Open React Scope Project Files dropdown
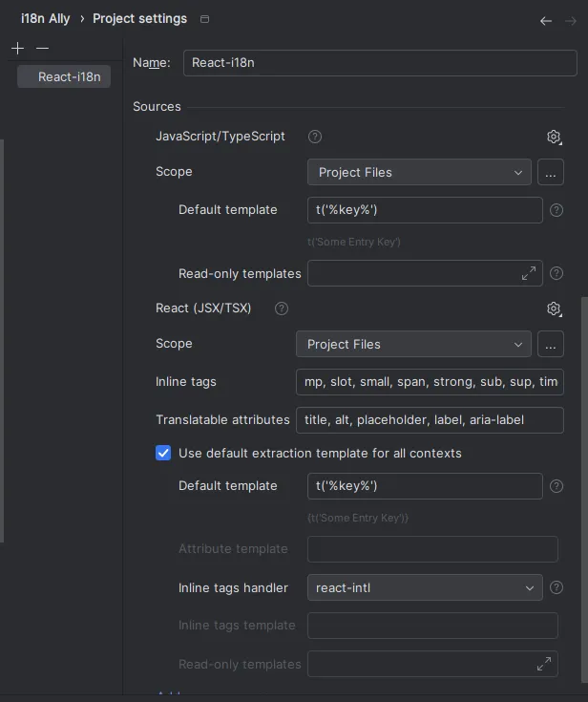Viewport: 588px width, 702px height. 413,345
